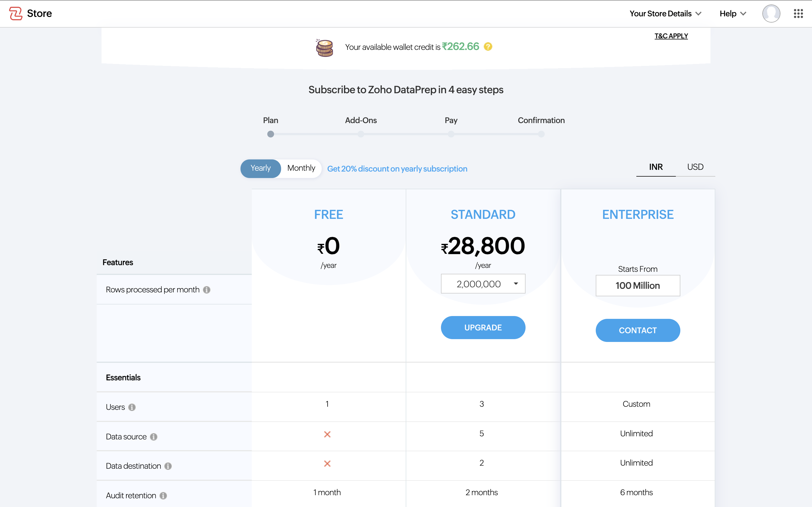Screen dimensions: 812x507
Task: Open the 2,000,000 rows dropdown
Action: tap(483, 284)
